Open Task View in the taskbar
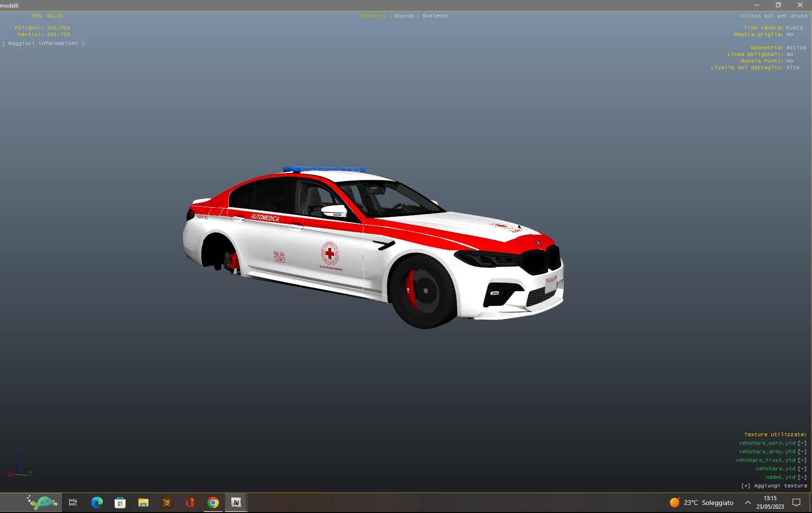812x513 pixels. click(73, 503)
